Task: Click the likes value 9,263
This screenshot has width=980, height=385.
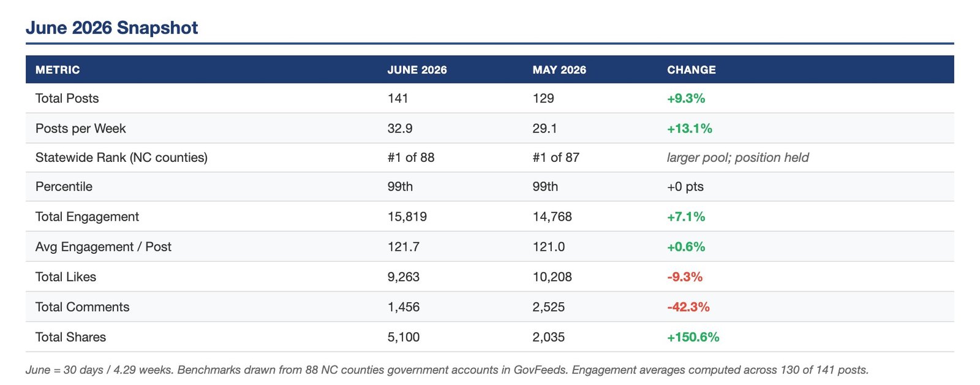Action: point(403,276)
